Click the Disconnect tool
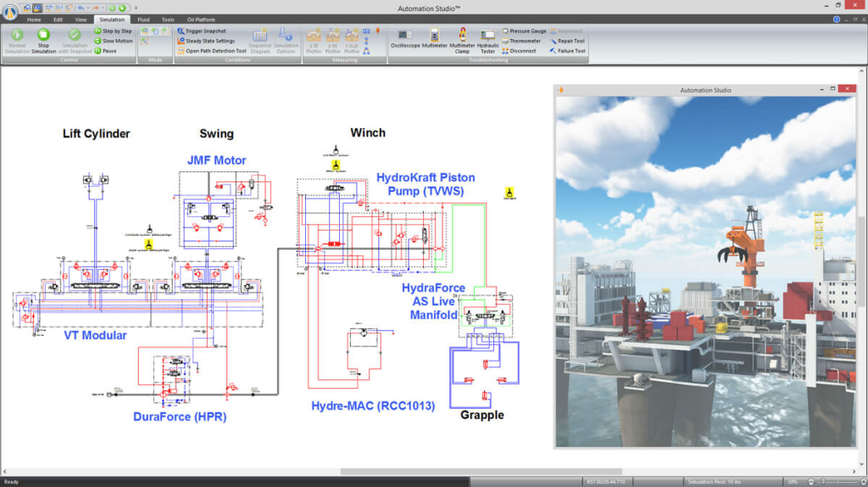The height and width of the screenshot is (487, 868). point(520,51)
